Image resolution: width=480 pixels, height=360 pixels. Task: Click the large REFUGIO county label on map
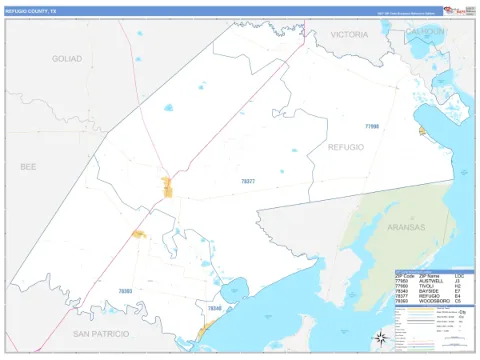[x=346, y=147]
